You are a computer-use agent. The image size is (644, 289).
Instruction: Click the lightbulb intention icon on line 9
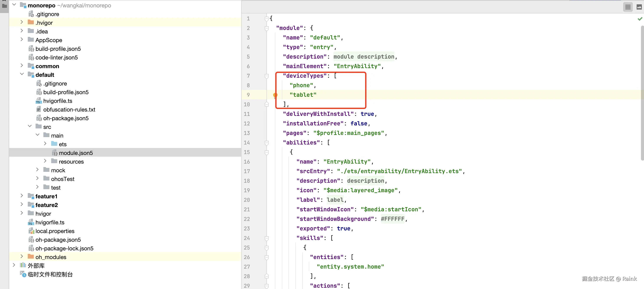pos(275,95)
